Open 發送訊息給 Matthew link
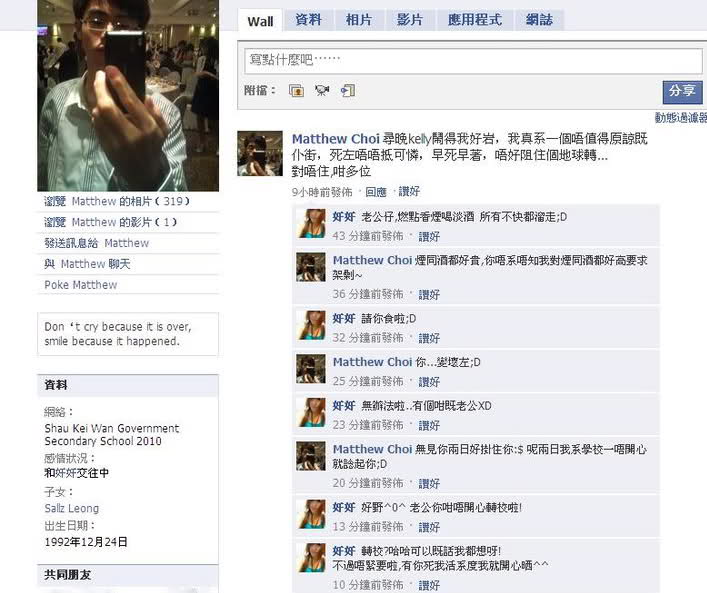This screenshot has height=593, width=707. (x=96, y=243)
